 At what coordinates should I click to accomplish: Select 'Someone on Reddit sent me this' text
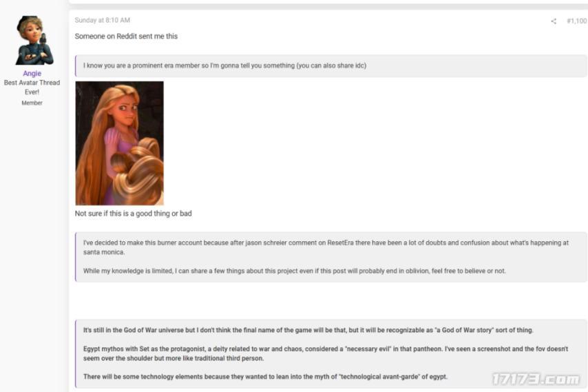pos(126,37)
